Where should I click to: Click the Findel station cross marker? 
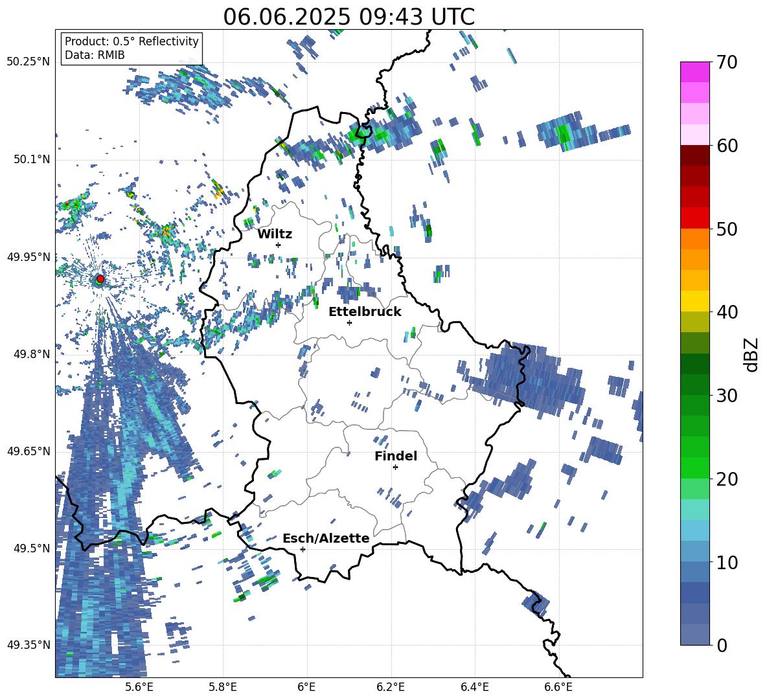[395, 468]
